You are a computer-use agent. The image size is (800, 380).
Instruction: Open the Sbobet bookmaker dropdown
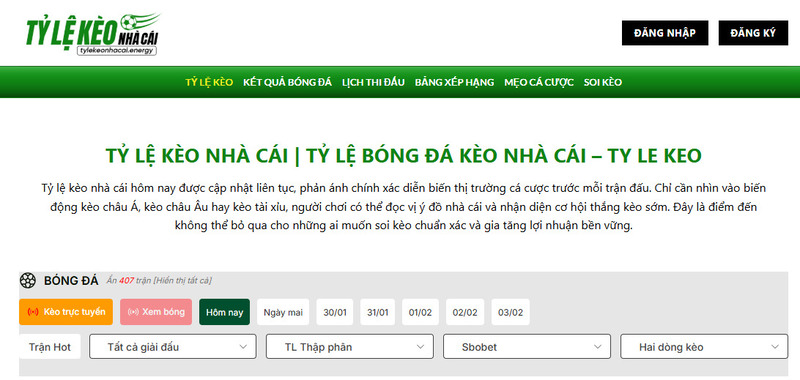pyautogui.click(x=527, y=347)
